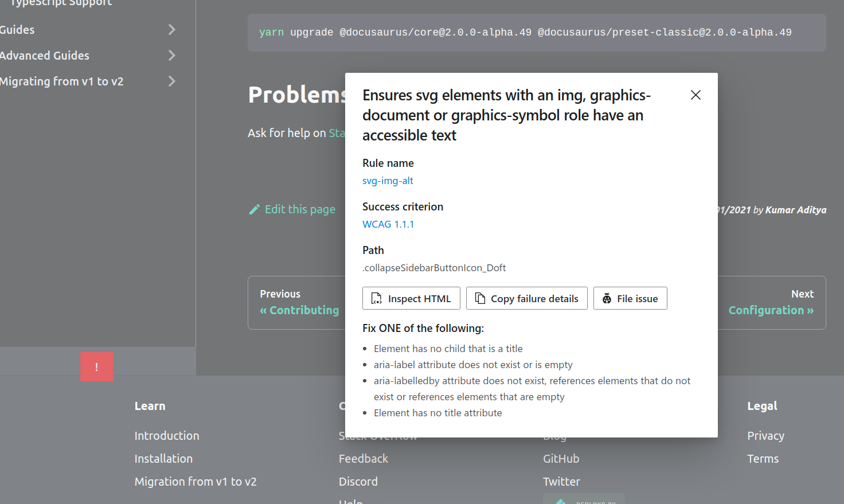Click the pencil icon next to Edit this page
The image size is (844, 504).
coord(254,209)
